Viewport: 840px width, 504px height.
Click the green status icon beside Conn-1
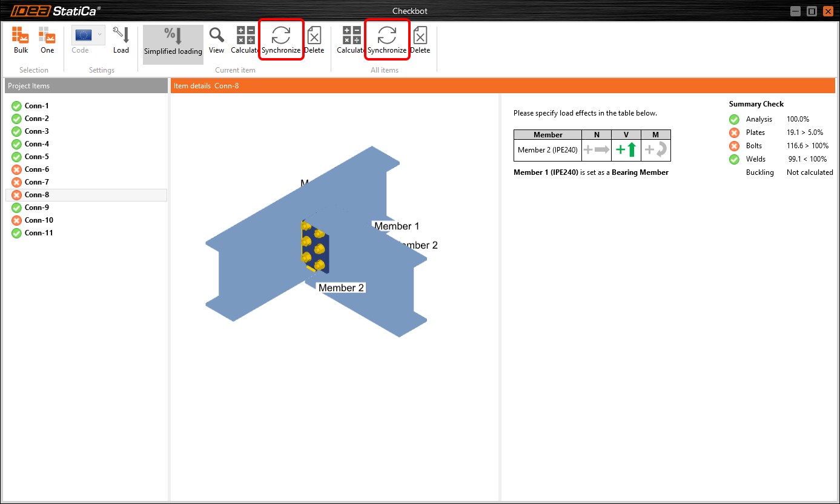click(16, 106)
